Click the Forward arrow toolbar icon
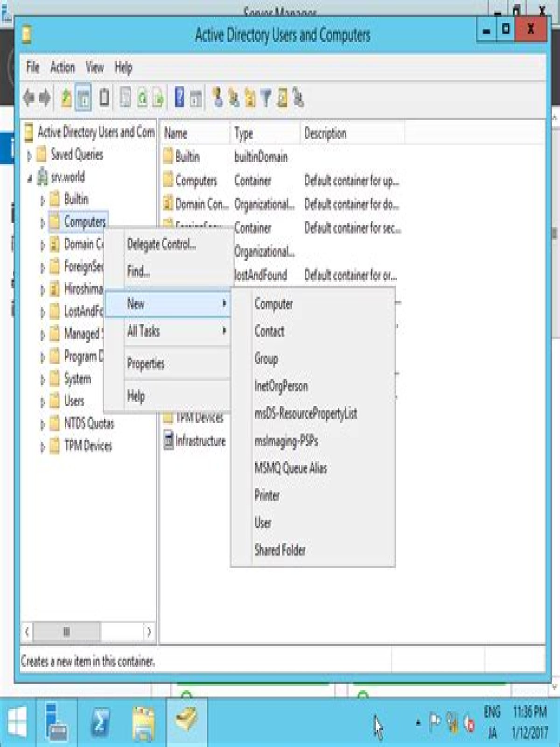 click(x=45, y=98)
